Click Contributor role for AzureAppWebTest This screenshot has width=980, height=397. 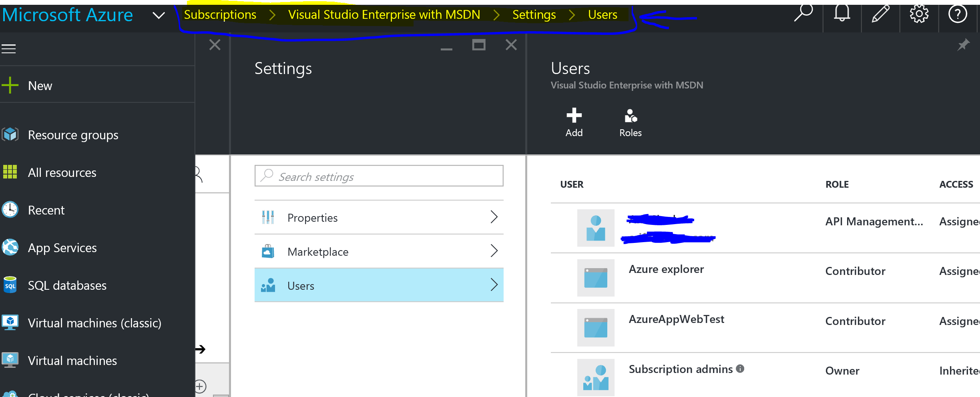855,321
